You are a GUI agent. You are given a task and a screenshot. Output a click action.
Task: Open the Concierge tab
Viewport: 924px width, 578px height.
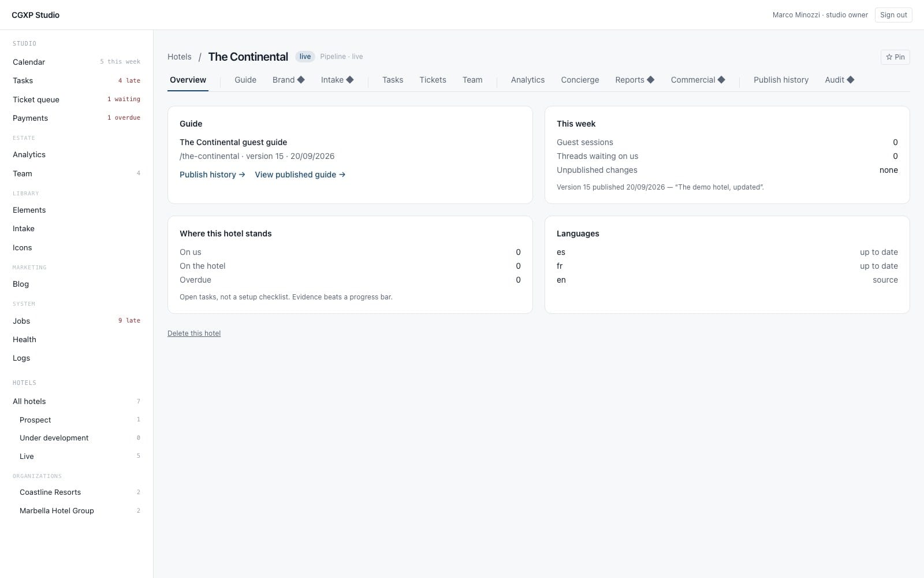580,80
